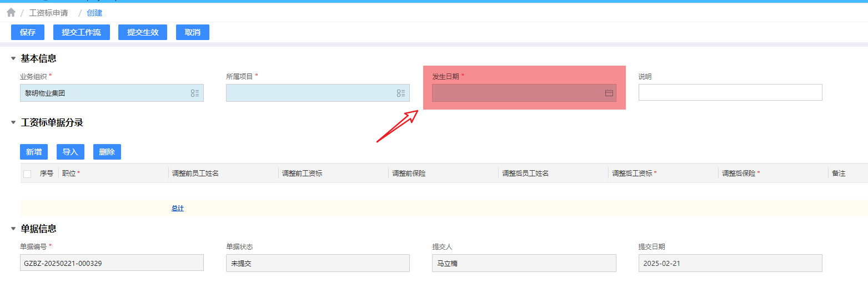This screenshot has width=868, height=287.
Task: Collapse the 工资标单据分录 section
Action: pyautogui.click(x=13, y=123)
